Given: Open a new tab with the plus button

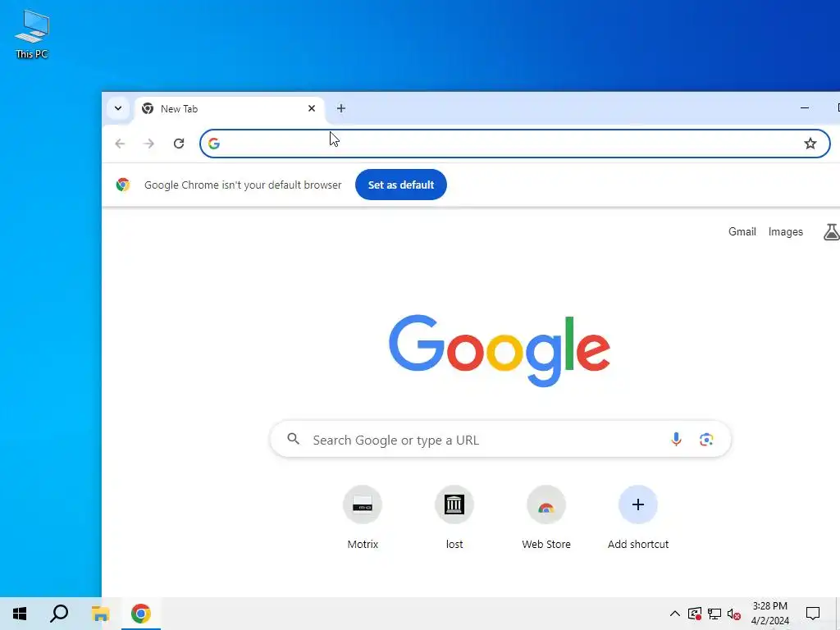Looking at the screenshot, I should [340, 108].
